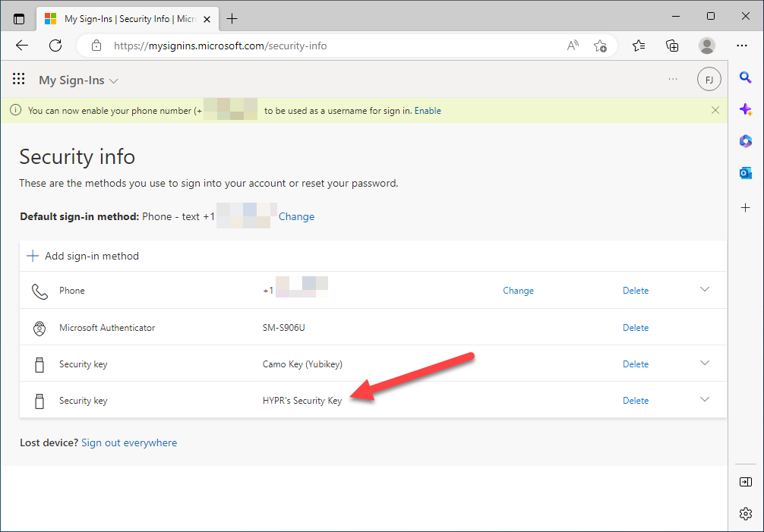The width and height of the screenshot is (764, 532).
Task: Open the Microsoft app launcher grid
Action: click(18, 79)
